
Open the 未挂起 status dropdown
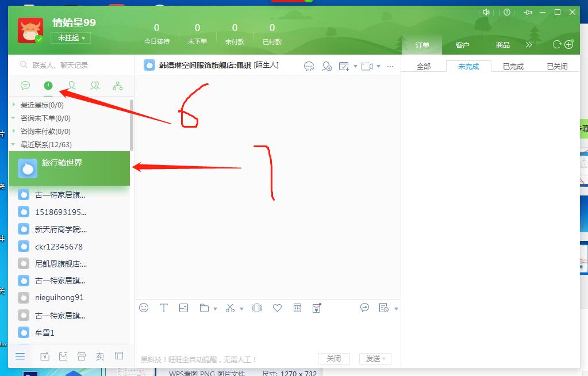click(71, 38)
